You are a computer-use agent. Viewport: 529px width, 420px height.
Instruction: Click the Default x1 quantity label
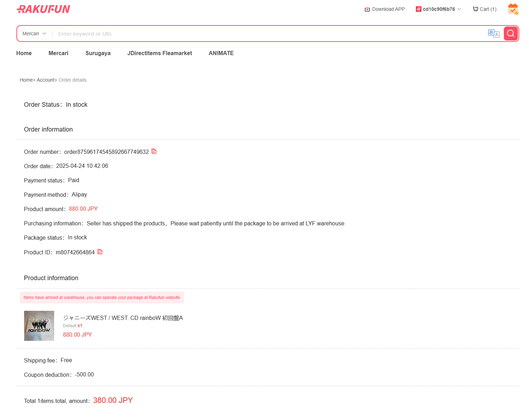pos(73,326)
